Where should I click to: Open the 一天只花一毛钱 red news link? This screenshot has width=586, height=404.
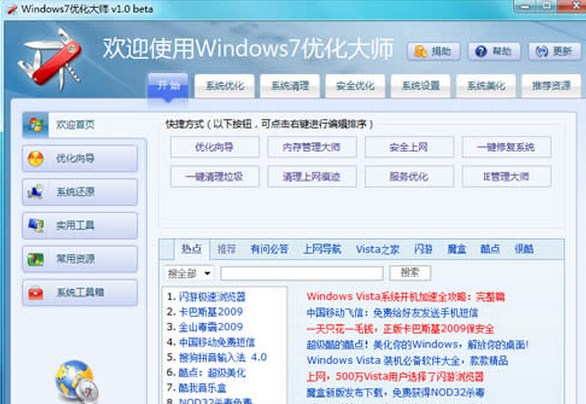(x=400, y=329)
